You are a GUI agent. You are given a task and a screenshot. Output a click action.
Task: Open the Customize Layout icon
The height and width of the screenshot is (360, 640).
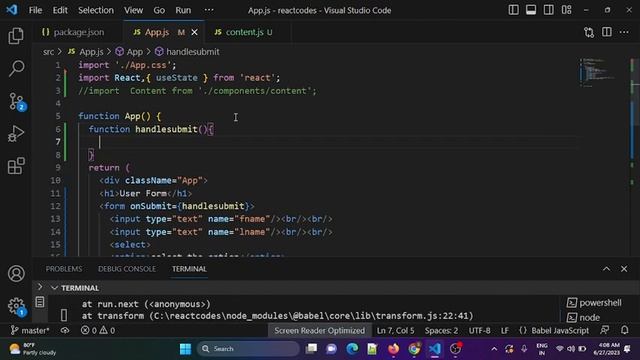click(x=567, y=10)
